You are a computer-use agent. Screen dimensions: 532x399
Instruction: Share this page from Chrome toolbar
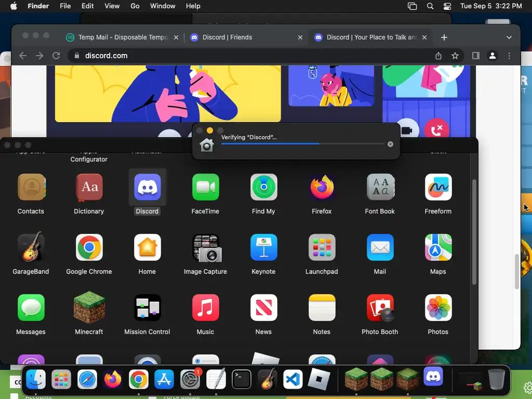pos(438,56)
